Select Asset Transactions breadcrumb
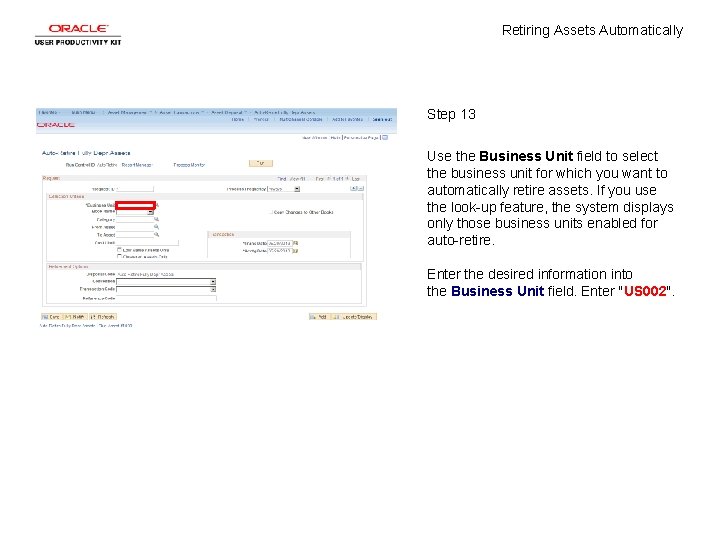The image size is (720, 540). point(180,112)
